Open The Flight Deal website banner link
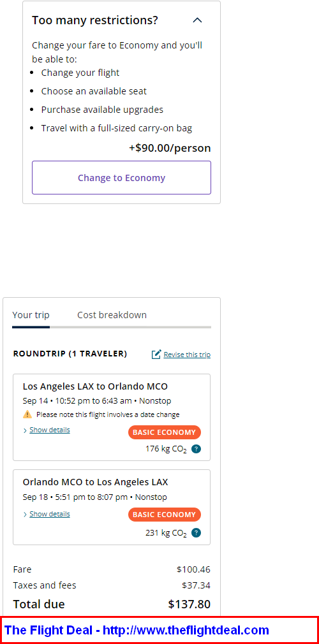This screenshot has width=319, height=644. [x=137, y=630]
